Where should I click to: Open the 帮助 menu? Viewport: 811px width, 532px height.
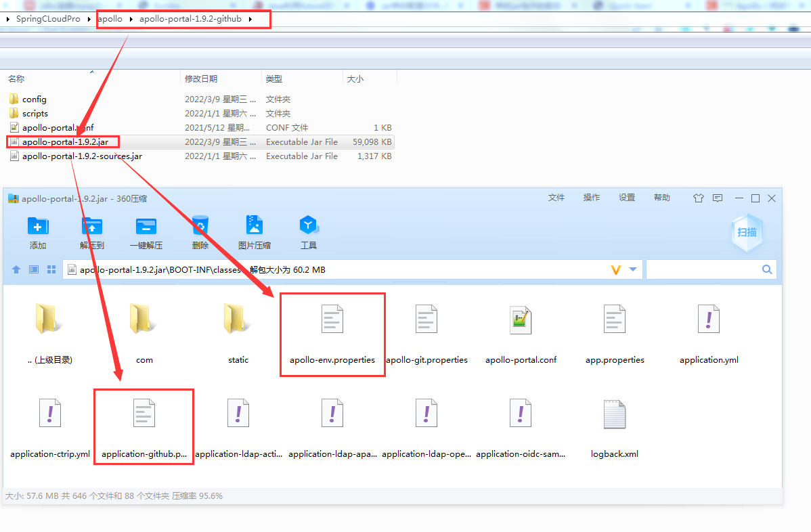[x=662, y=198]
